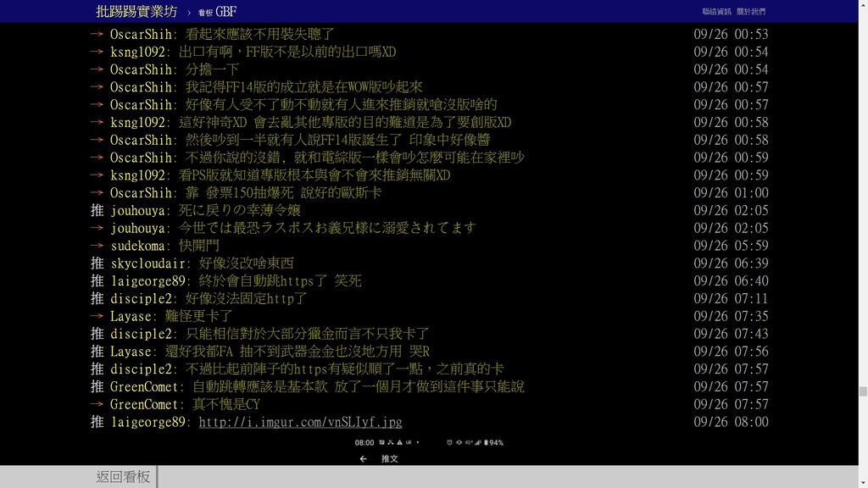Select comment text 看起來應該不用裝失聰了
Viewport: 868px width, 488px height.
coord(259,34)
